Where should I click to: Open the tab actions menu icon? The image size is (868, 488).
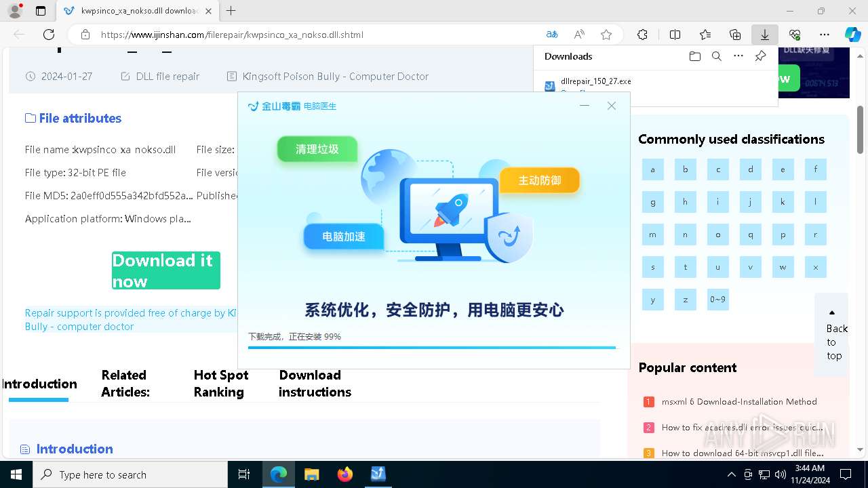(41, 11)
